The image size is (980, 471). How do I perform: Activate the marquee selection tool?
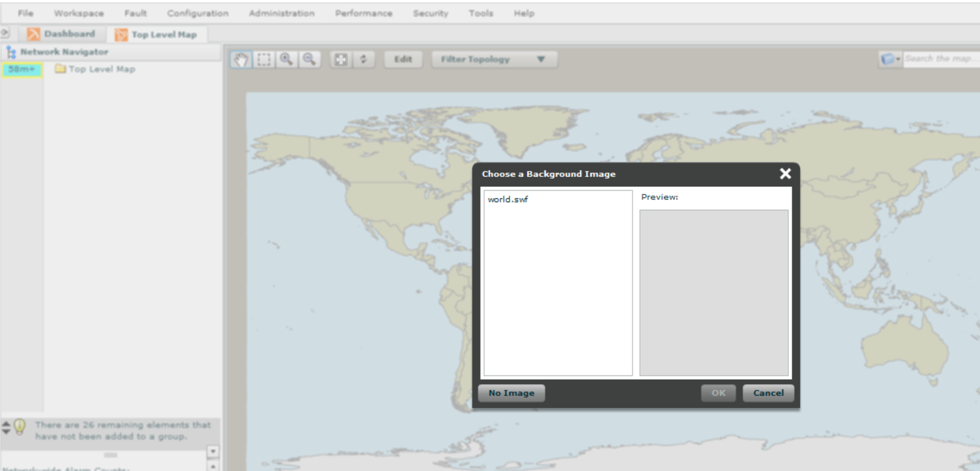(264, 59)
